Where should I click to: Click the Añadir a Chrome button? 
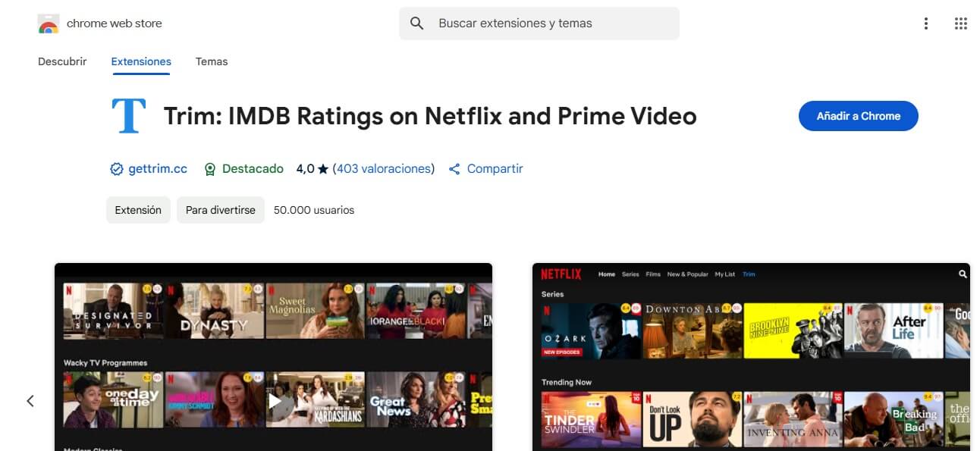(858, 116)
